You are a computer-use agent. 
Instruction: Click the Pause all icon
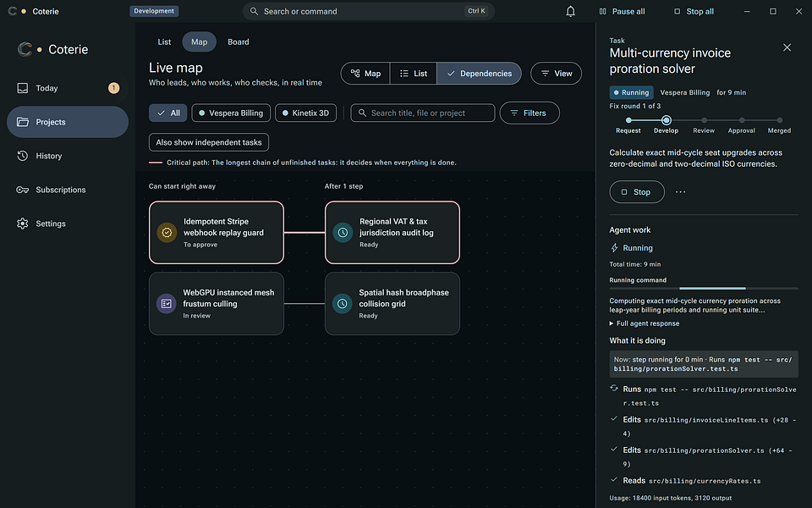click(603, 11)
